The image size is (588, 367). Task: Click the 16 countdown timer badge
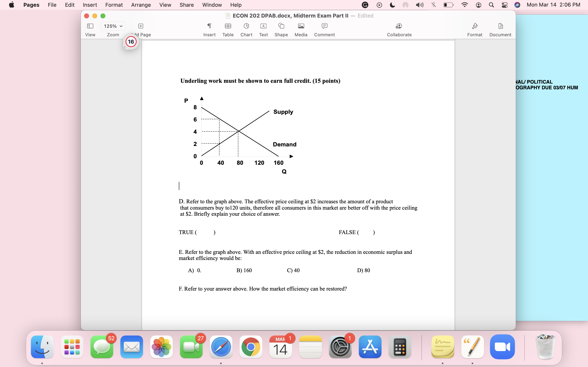point(131,42)
